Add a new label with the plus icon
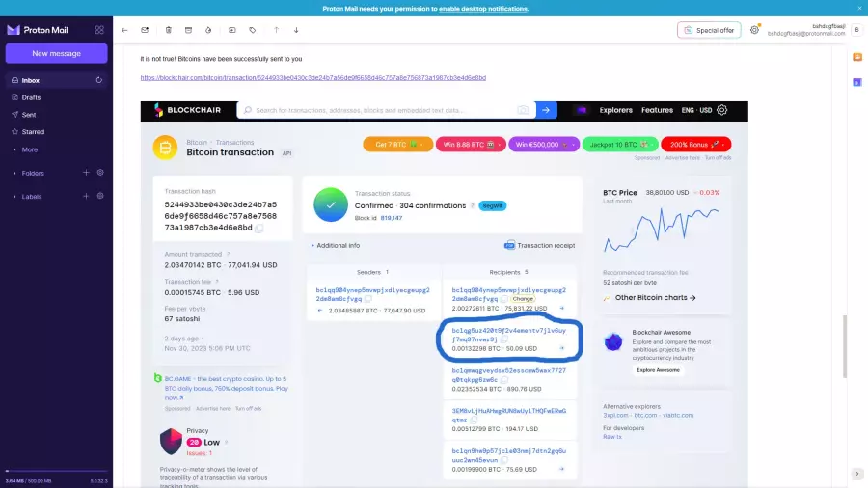Viewport: 868px width, 488px height. pyautogui.click(x=86, y=196)
